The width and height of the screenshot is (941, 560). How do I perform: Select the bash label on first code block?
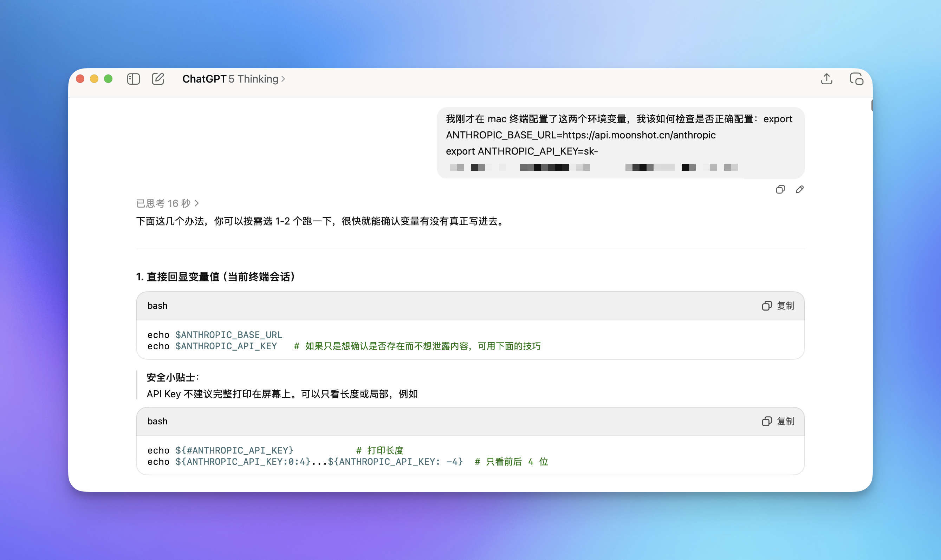tap(157, 306)
